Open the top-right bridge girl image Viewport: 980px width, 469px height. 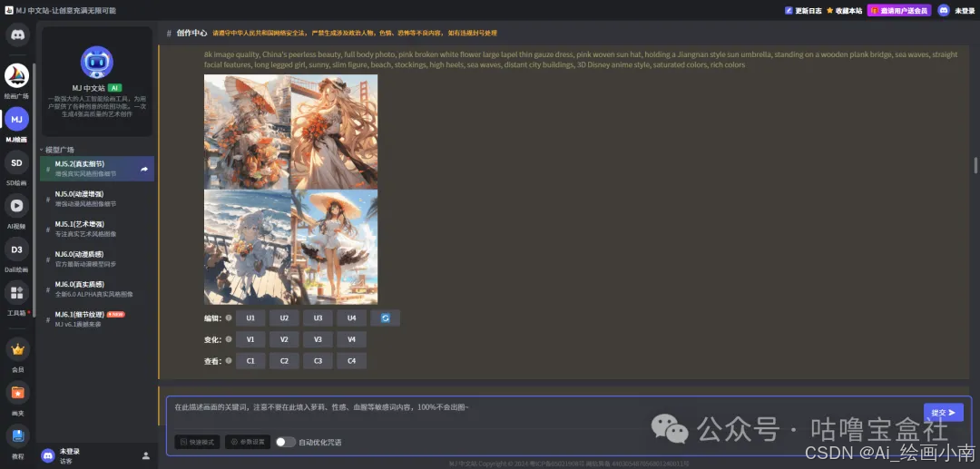tap(334, 132)
